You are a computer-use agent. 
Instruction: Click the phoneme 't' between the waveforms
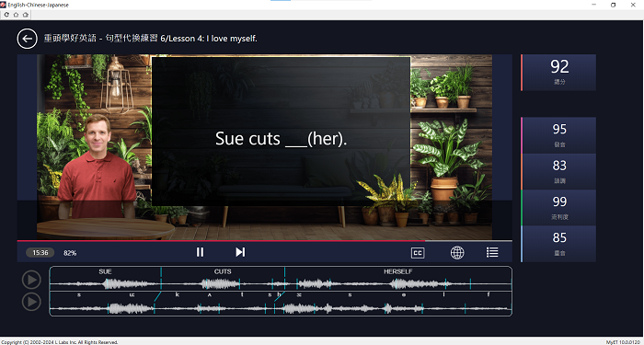tap(242, 294)
